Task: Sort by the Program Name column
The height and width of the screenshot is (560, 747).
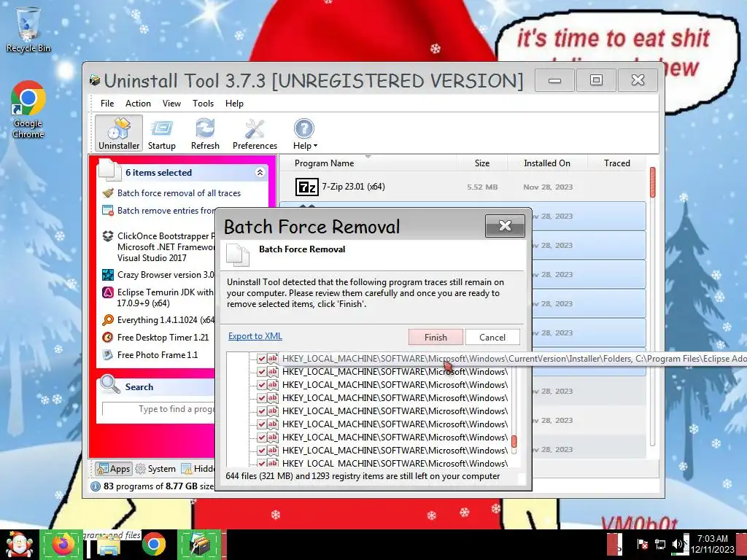Action: [x=324, y=163]
